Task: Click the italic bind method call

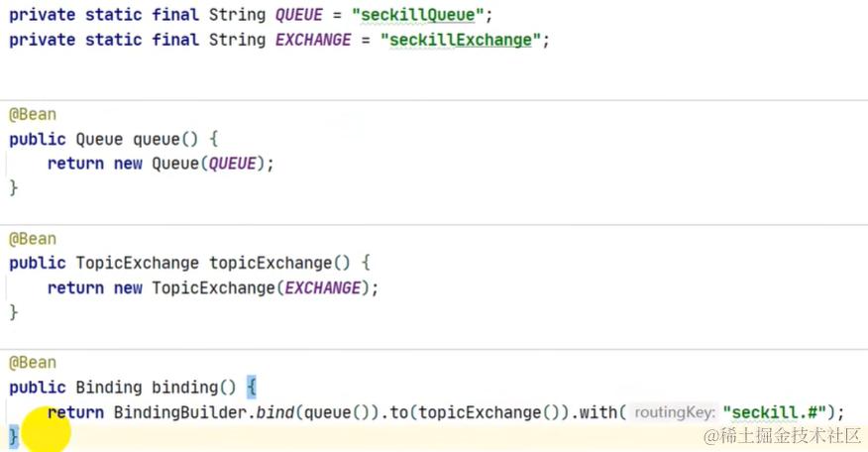Action: pos(274,412)
